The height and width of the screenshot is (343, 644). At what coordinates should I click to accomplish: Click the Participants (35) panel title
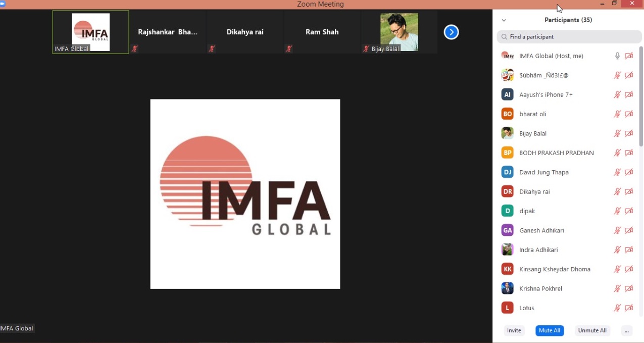tap(568, 20)
